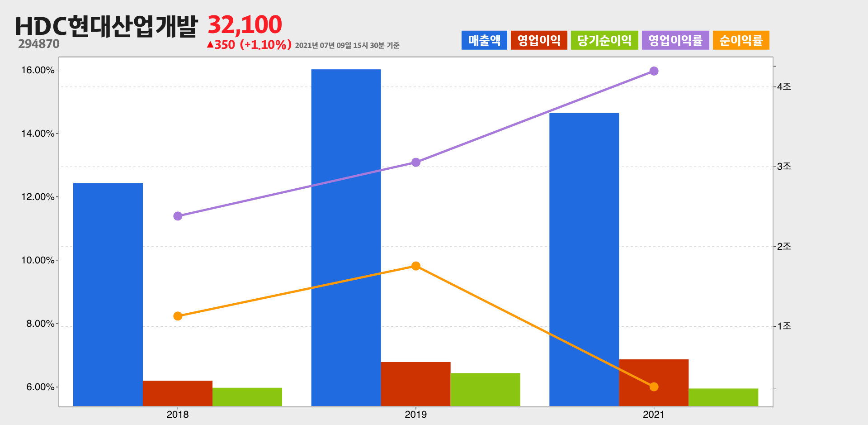
Task: Select the 2018 blue revenue bar
Action: tap(108, 295)
